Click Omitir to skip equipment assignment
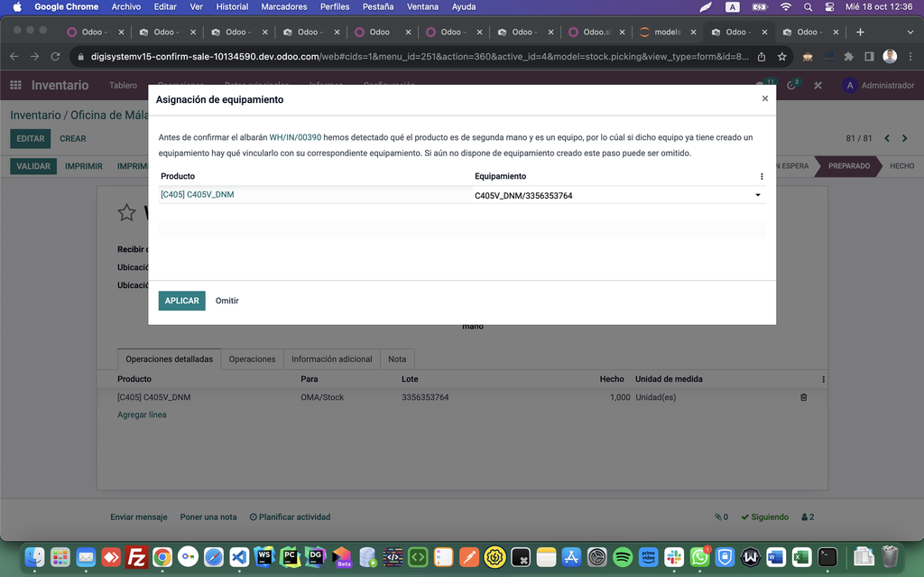Image resolution: width=924 pixels, height=577 pixels. click(x=226, y=301)
